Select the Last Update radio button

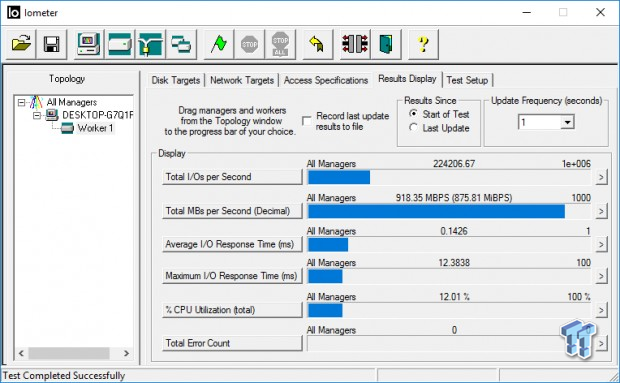click(x=413, y=128)
